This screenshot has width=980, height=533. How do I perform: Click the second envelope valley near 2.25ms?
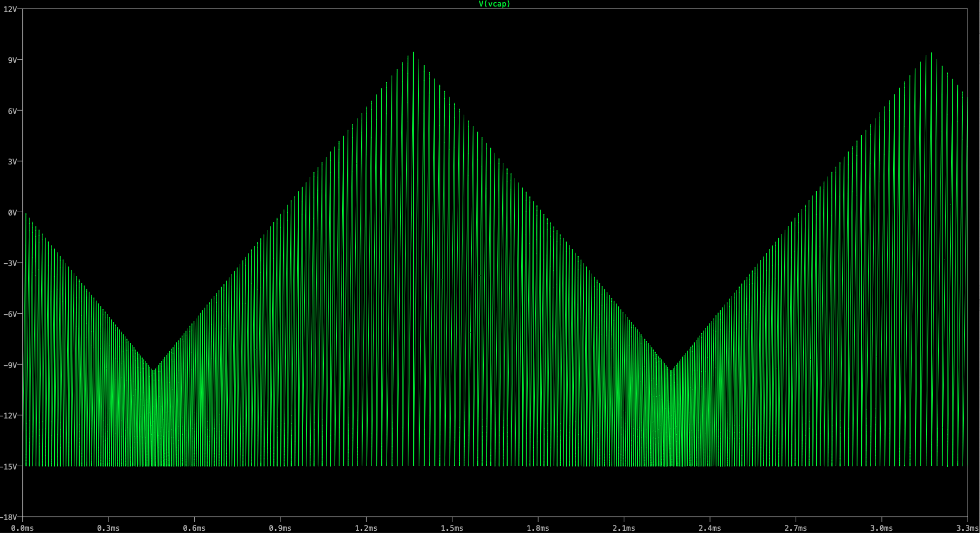pyautogui.click(x=671, y=371)
